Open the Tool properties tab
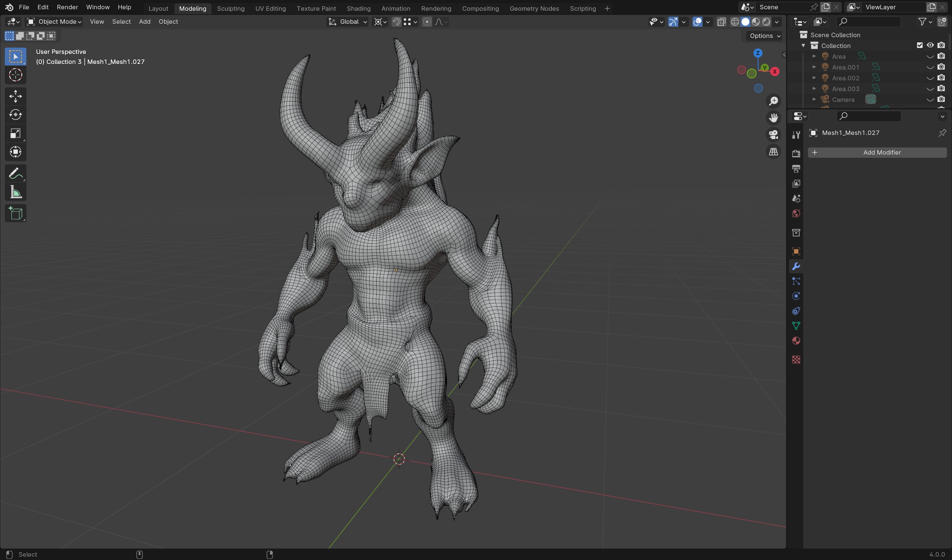The image size is (952, 560). 796,135
